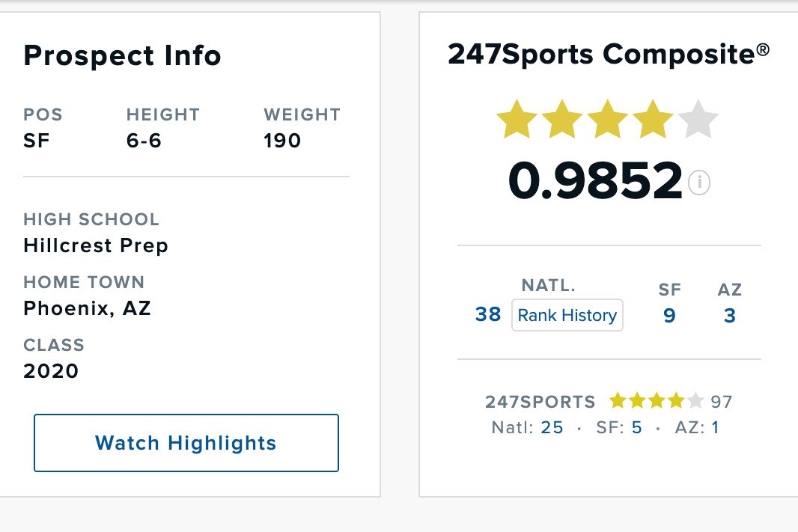Click the 0.9852 composite score
The width and height of the screenshot is (798, 532).
click(x=595, y=182)
